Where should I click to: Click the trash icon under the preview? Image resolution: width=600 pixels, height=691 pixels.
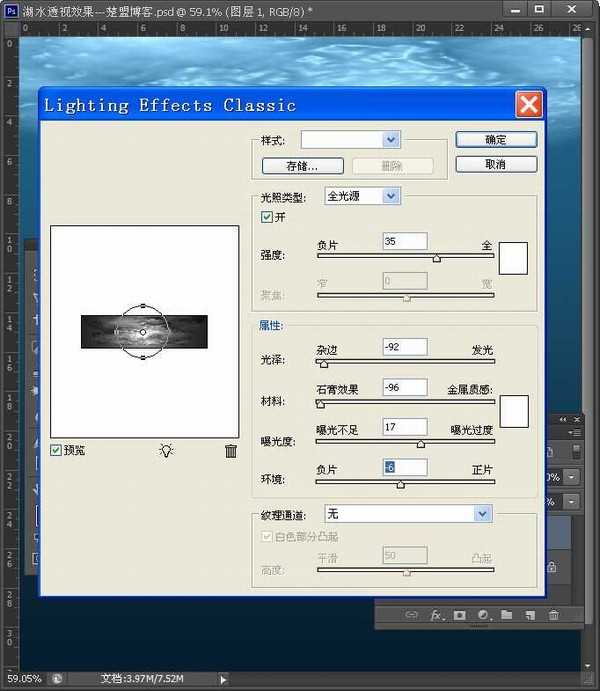pyautogui.click(x=231, y=450)
